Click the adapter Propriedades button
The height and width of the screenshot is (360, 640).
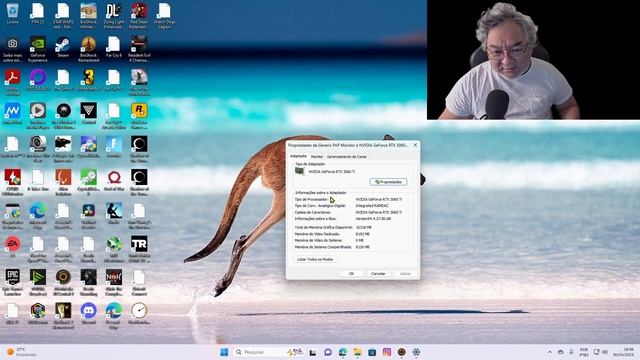click(388, 182)
